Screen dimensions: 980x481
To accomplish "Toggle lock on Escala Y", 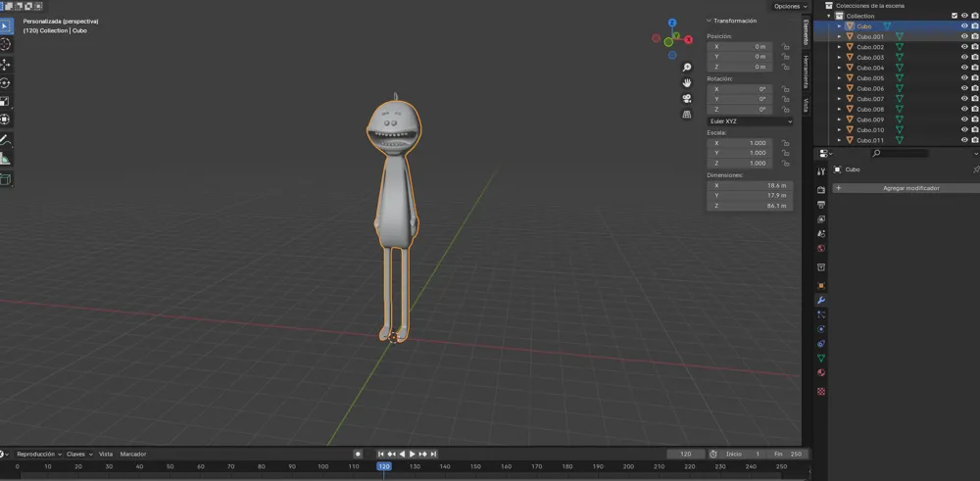I will [785, 153].
